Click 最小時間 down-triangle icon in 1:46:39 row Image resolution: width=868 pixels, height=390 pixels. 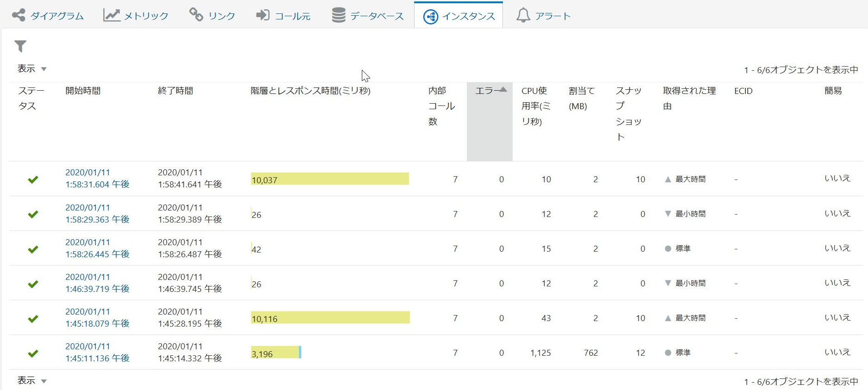[668, 283]
